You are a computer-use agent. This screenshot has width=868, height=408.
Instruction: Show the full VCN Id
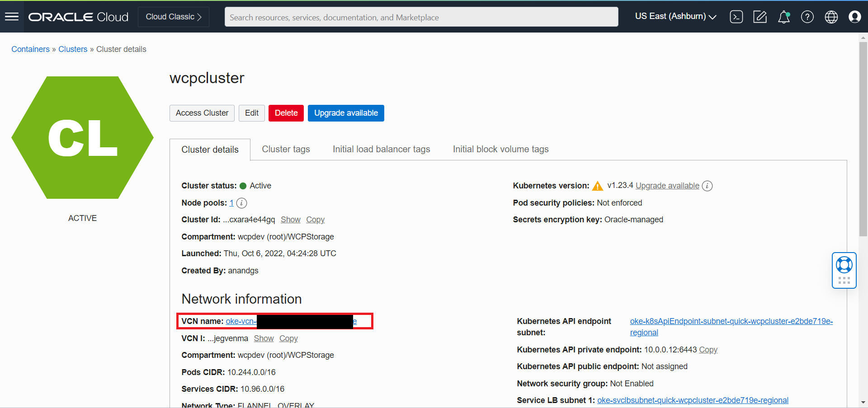click(264, 338)
